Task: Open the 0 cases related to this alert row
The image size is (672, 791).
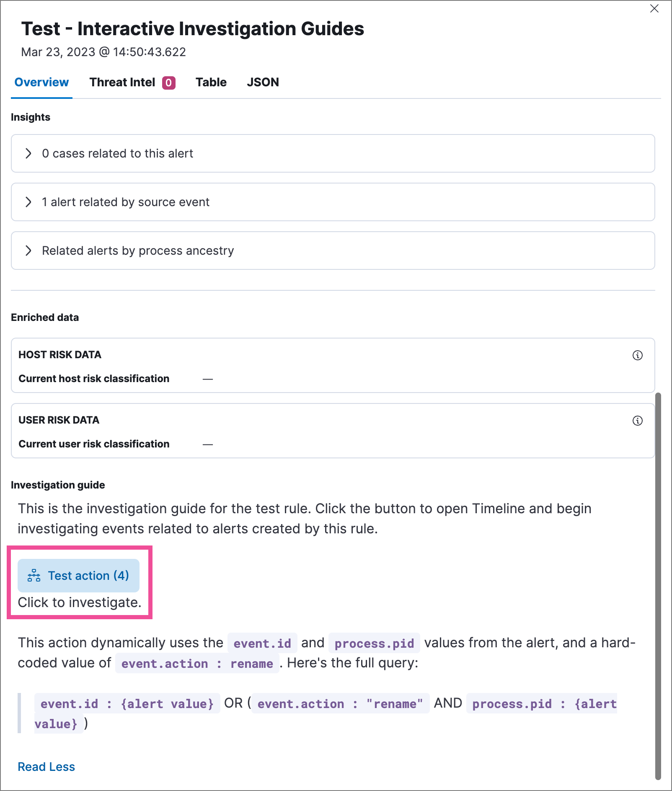Action: (333, 153)
